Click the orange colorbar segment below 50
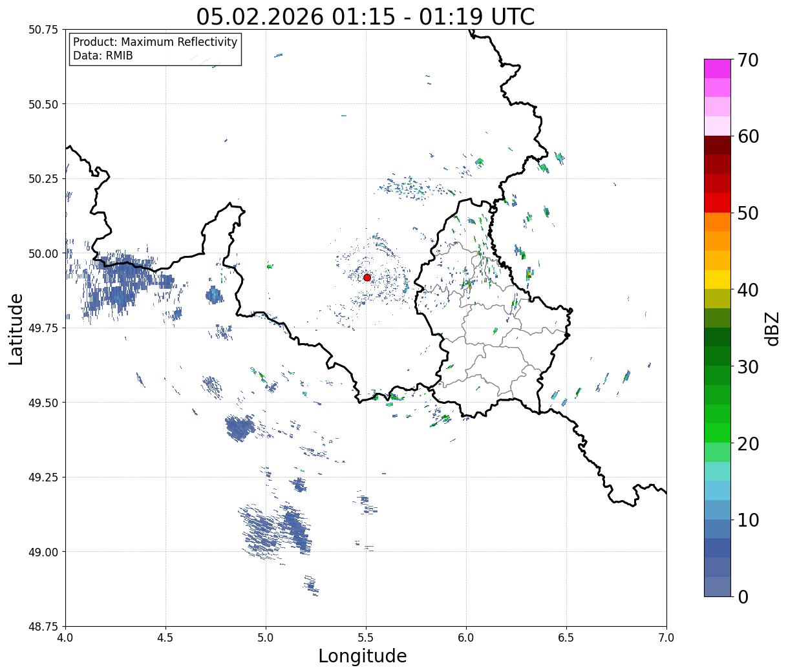The height and width of the screenshot is (672, 788). [718, 222]
